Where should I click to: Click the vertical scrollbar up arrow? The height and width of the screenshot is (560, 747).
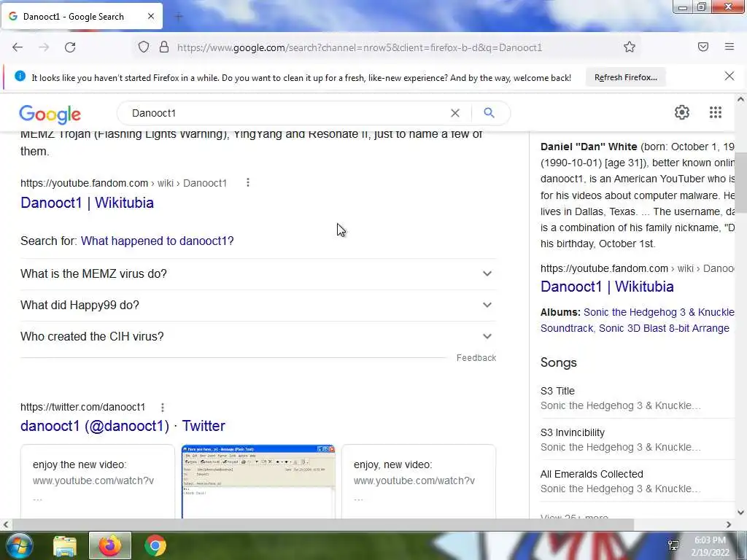740,99
